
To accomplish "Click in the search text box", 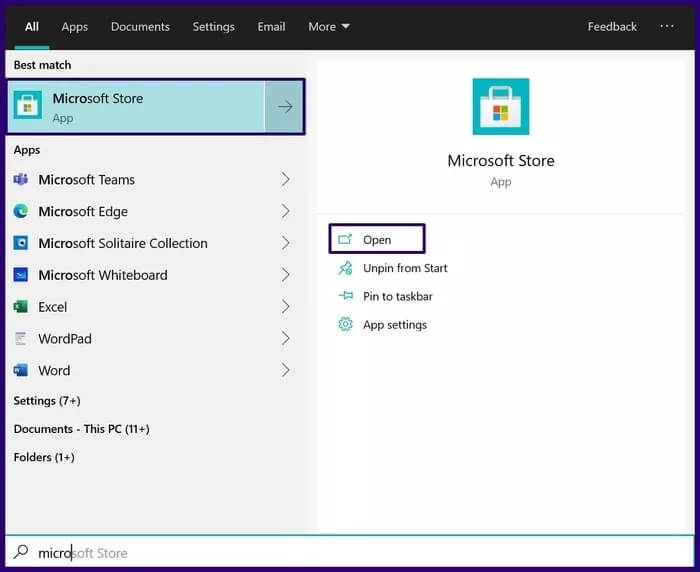I will 350,553.
